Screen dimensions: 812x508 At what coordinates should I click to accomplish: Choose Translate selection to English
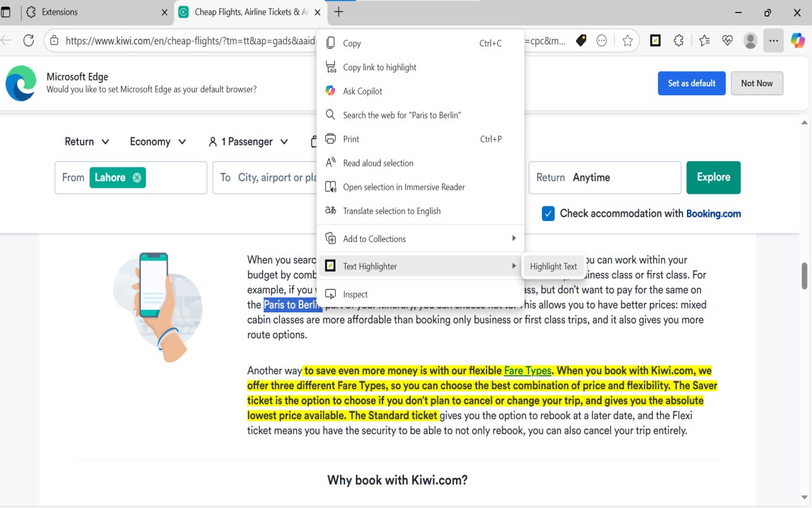[x=421, y=211]
